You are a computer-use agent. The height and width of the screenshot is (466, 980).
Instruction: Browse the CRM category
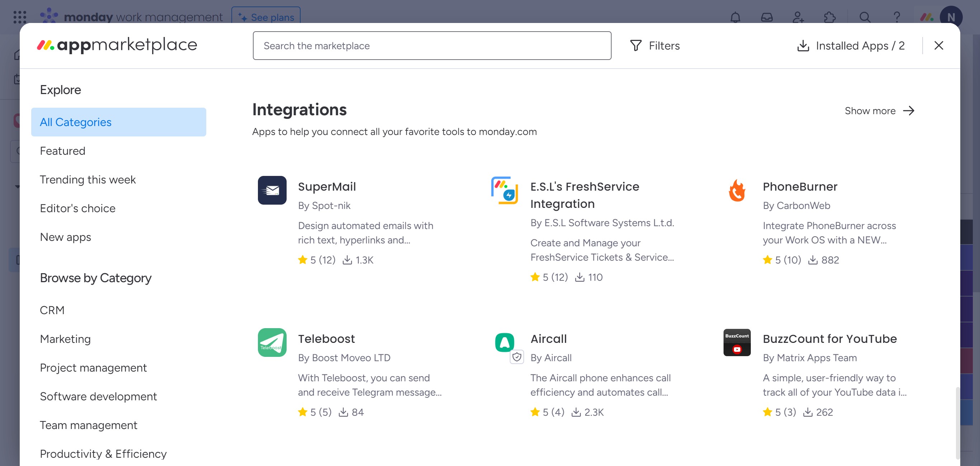[52, 310]
